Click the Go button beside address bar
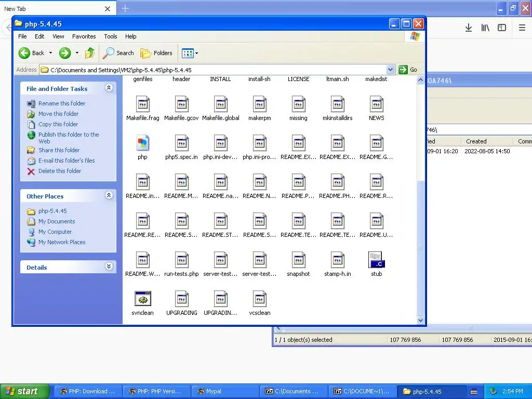The width and height of the screenshot is (532, 399). (408, 70)
